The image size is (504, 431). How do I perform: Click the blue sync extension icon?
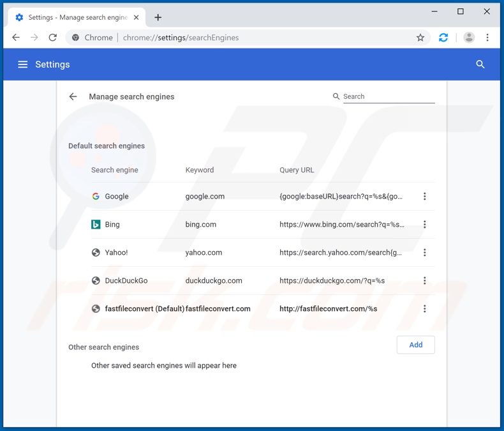tap(443, 38)
